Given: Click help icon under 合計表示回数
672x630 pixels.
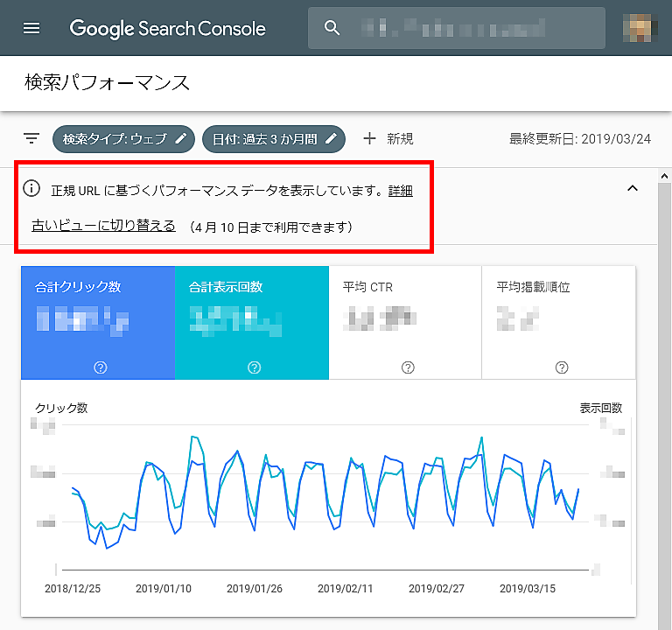Looking at the screenshot, I should tap(254, 367).
